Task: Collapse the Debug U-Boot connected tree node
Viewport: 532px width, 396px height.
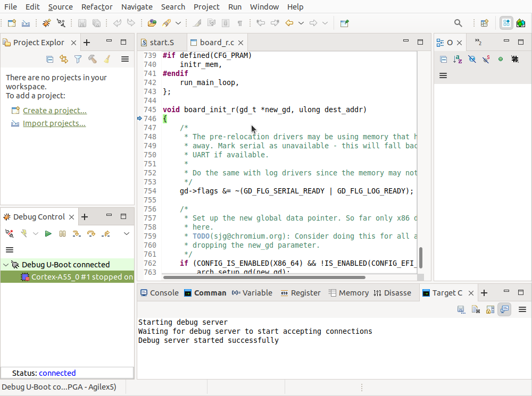Action: 6,265
